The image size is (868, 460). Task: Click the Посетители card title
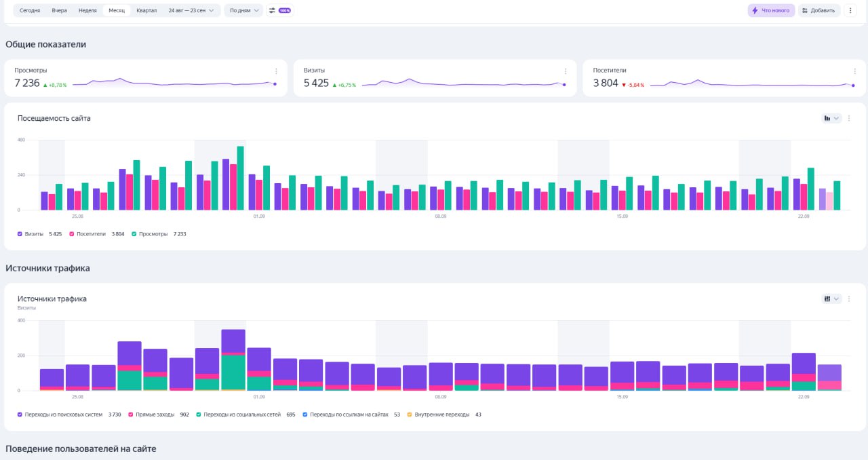click(x=610, y=70)
